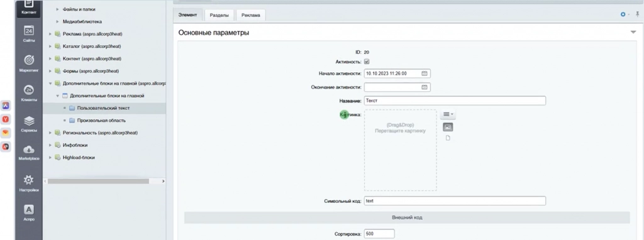Click the bottom red dock icon
This screenshot has height=240, width=644.
tap(6, 146)
